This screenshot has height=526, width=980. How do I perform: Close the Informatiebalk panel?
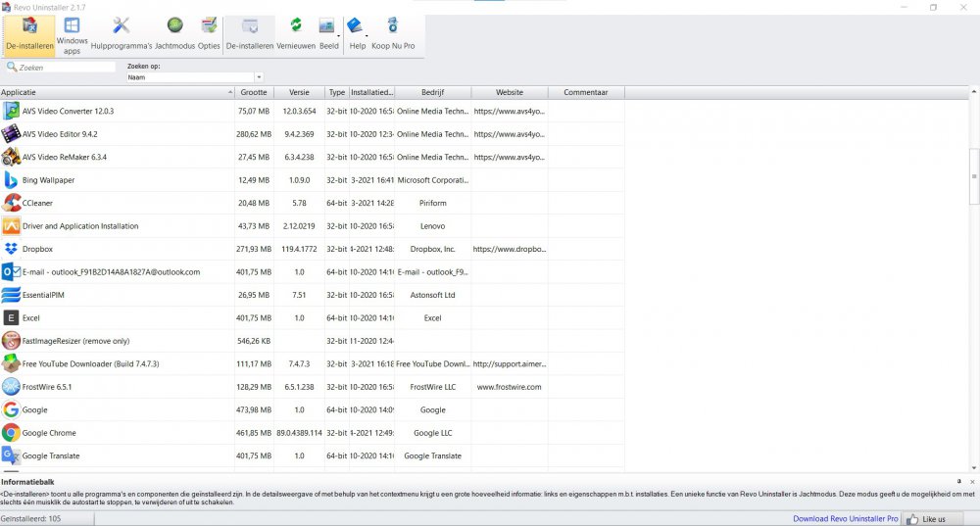971,482
